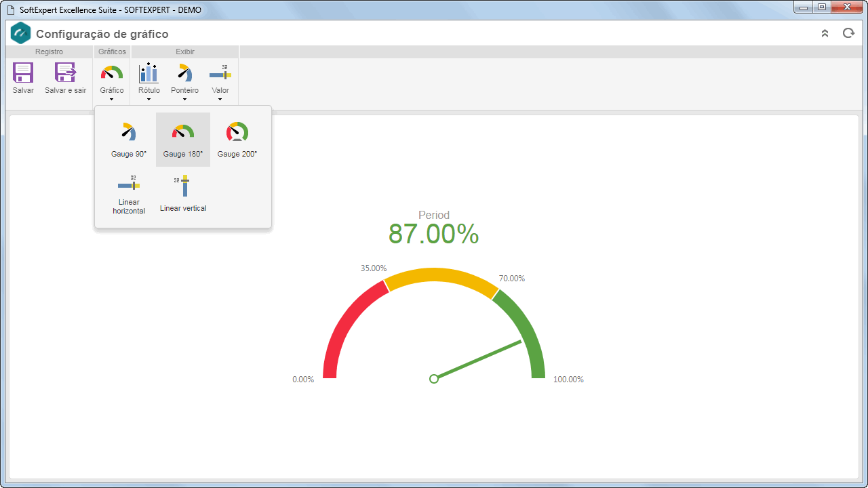Screen dimensions: 868x488
Task: Click the Gráficos group label
Action: [x=112, y=52]
